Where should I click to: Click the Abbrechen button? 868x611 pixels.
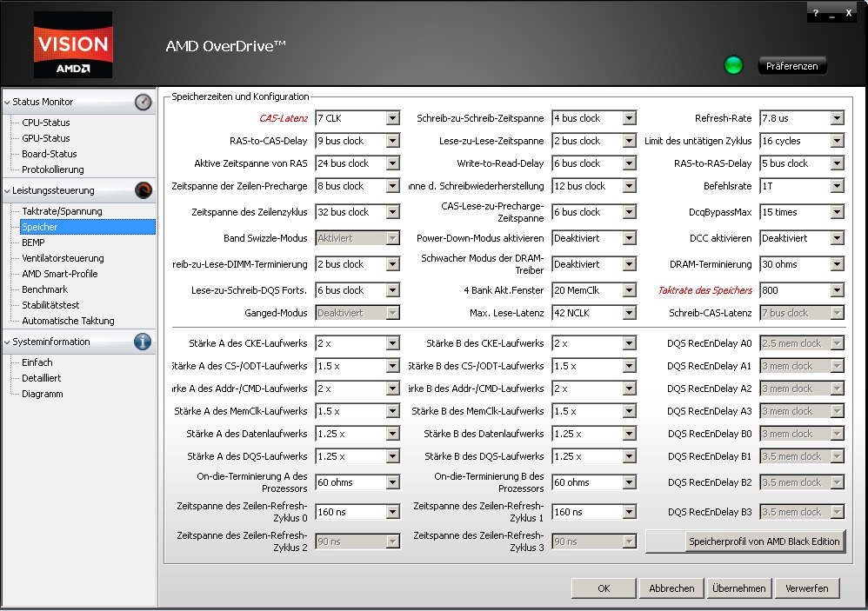click(671, 588)
